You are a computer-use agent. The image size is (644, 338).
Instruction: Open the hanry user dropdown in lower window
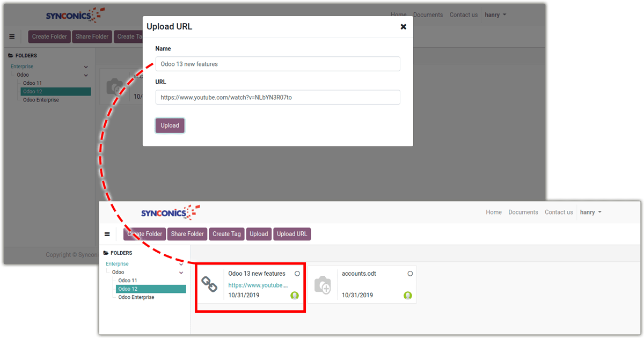[x=590, y=212]
